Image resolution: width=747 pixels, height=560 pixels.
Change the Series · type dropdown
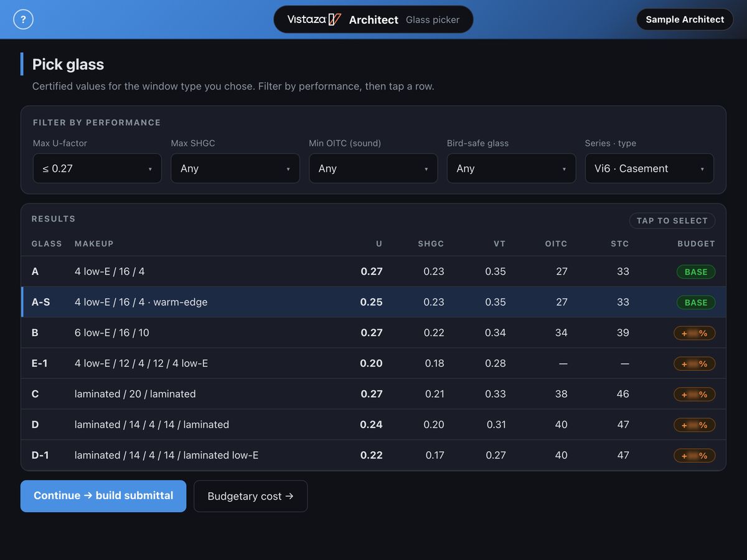(x=649, y=169)
